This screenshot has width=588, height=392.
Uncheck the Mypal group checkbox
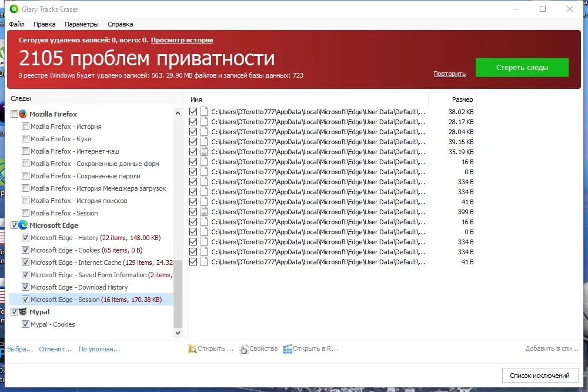(14, 311)
